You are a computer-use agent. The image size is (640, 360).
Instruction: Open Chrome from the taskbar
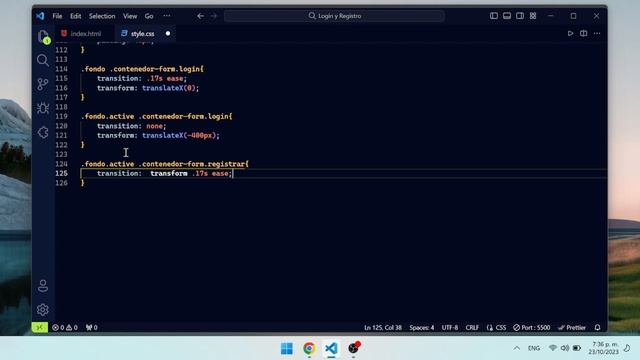309,348
